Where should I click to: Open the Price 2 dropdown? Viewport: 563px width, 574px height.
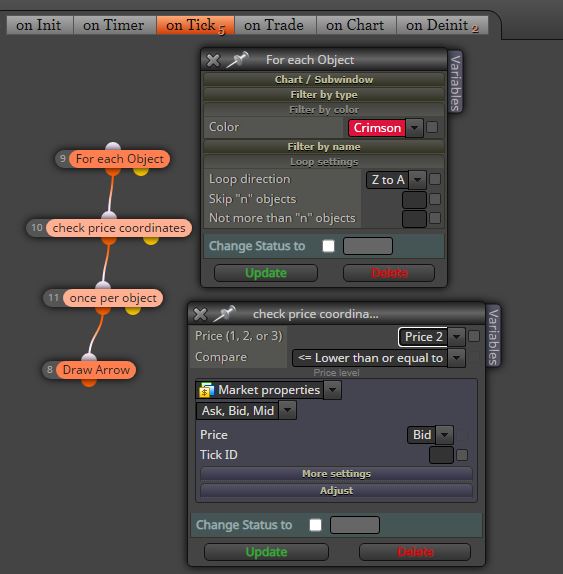(456, 336)
